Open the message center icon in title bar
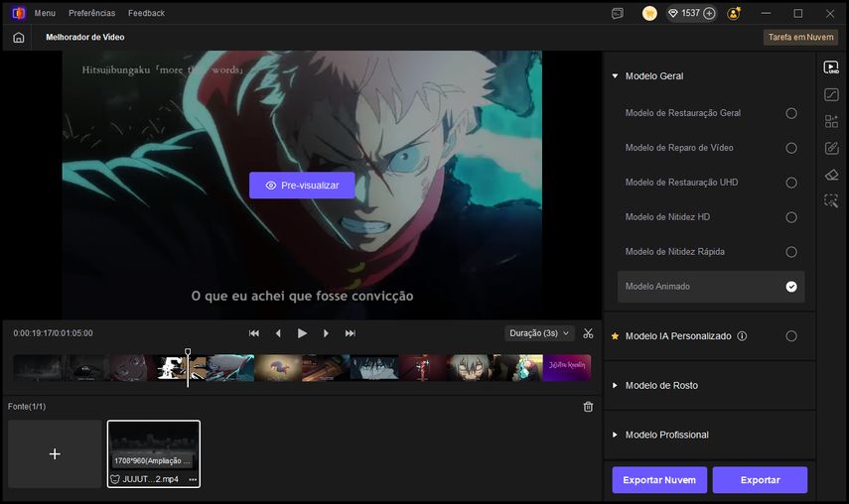The height and width of the screenshot is (504, 849). (618, 14)
